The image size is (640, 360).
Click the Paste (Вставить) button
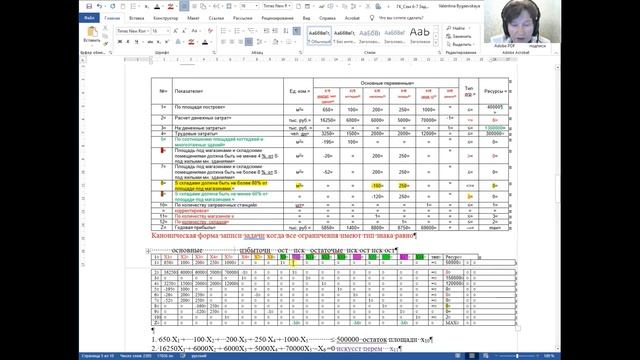click(x=92, y=35)
